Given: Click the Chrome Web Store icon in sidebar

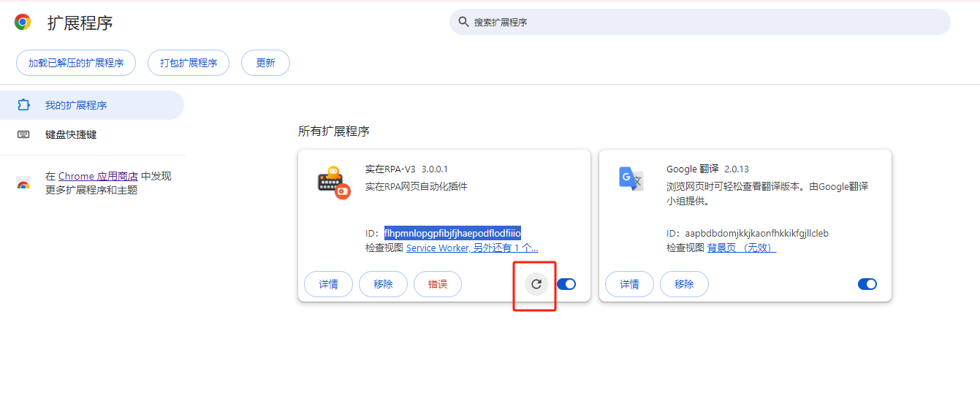Looking at the screenshot, I should pyautogui.click(x=23, y=183).
